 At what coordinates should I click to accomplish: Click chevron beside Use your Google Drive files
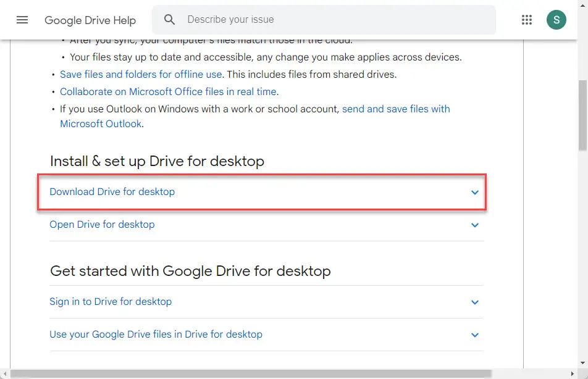point(475,335)
